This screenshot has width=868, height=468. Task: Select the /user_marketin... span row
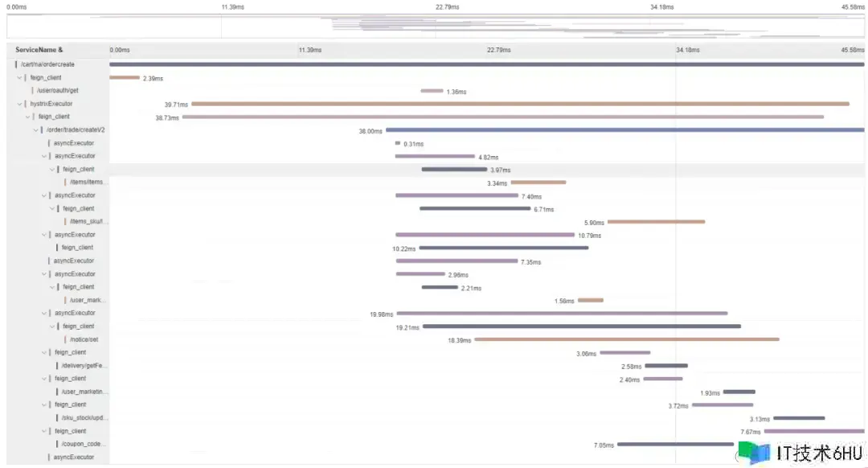coord(84,392)
